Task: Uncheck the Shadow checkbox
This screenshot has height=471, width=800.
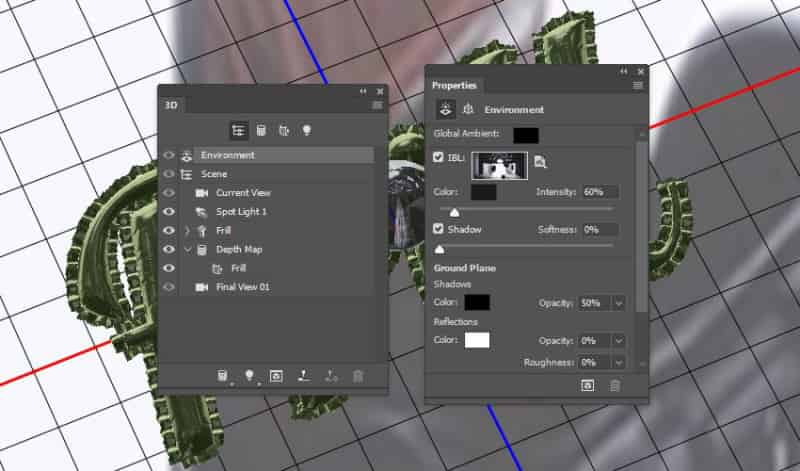Action: [x=438, y=229]
